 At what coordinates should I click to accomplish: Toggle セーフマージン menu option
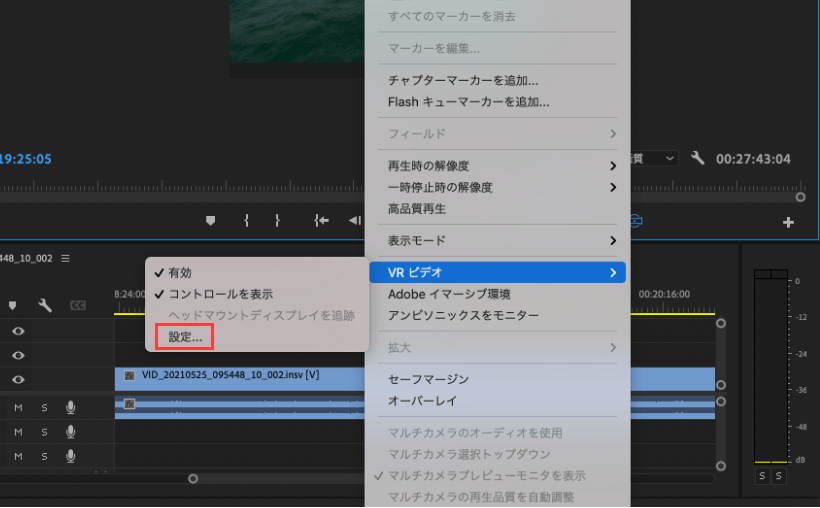[x=497, y=379]
